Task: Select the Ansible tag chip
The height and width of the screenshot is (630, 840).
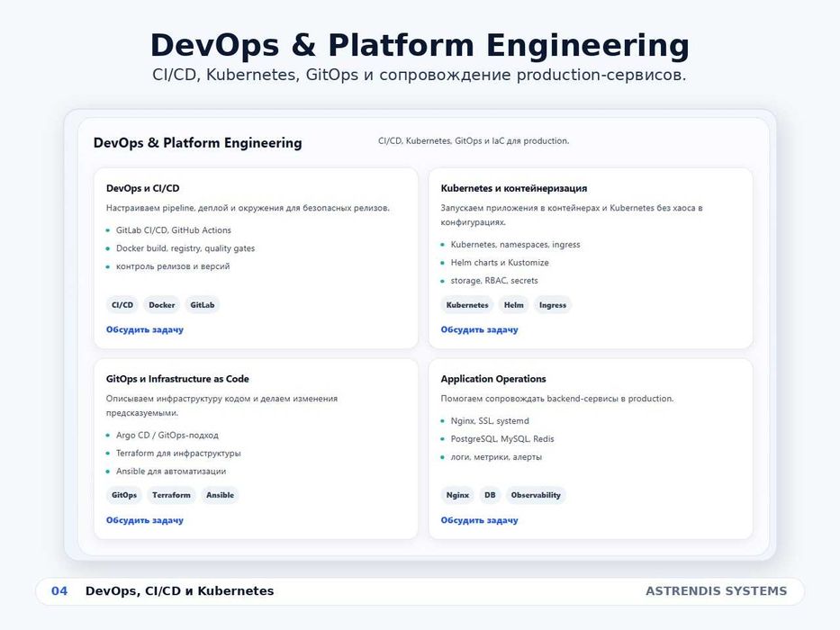Action: pyautogui.click(x=221, y=495)
